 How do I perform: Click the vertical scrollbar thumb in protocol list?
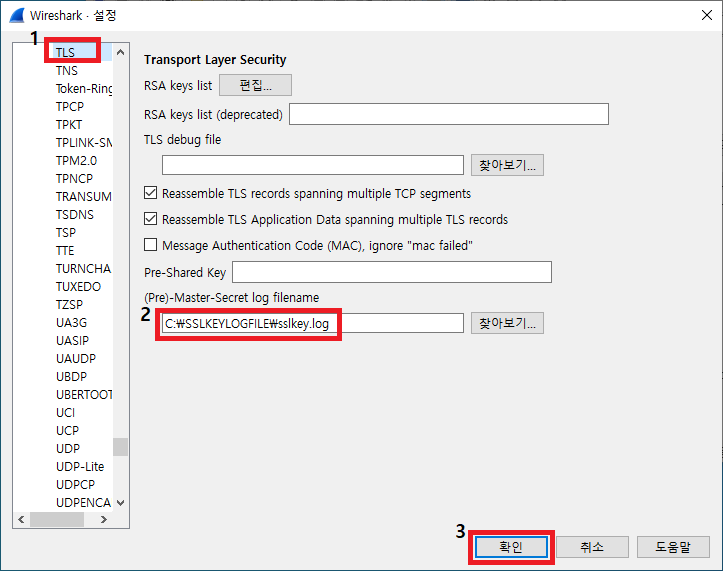(x=120, y=447)
